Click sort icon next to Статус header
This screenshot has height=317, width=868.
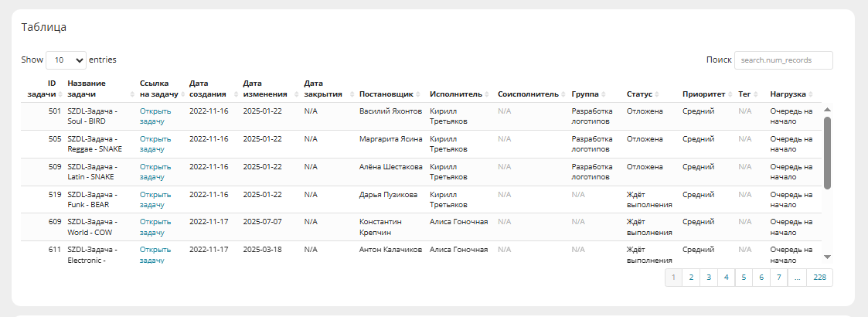[657, 94]
